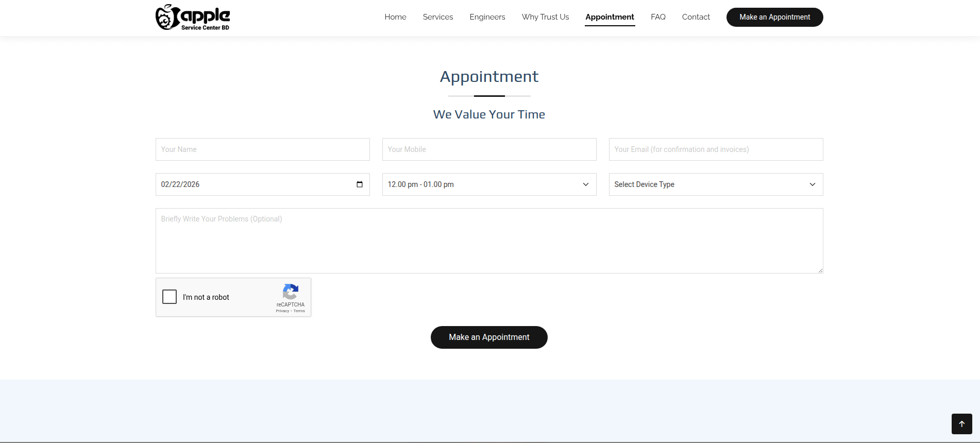This screenshot has width=980, height=443.
Task: Open the Why Trust Us page
Action: point(545,17)
